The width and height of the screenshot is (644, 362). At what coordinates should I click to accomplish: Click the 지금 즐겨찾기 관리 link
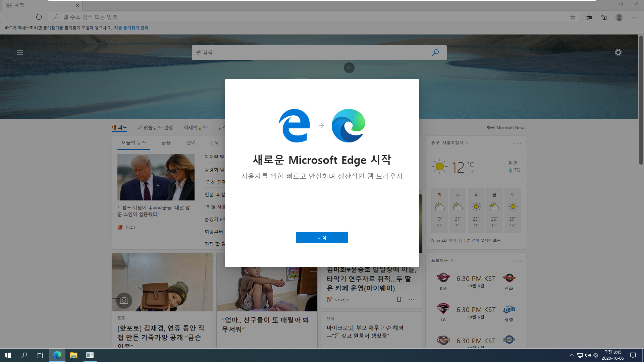131,28
